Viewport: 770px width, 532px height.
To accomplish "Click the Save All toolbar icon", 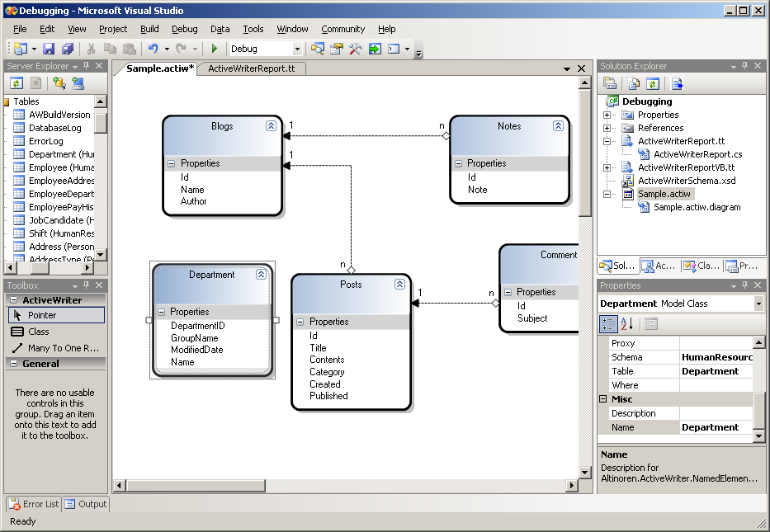I will (68, 49).
